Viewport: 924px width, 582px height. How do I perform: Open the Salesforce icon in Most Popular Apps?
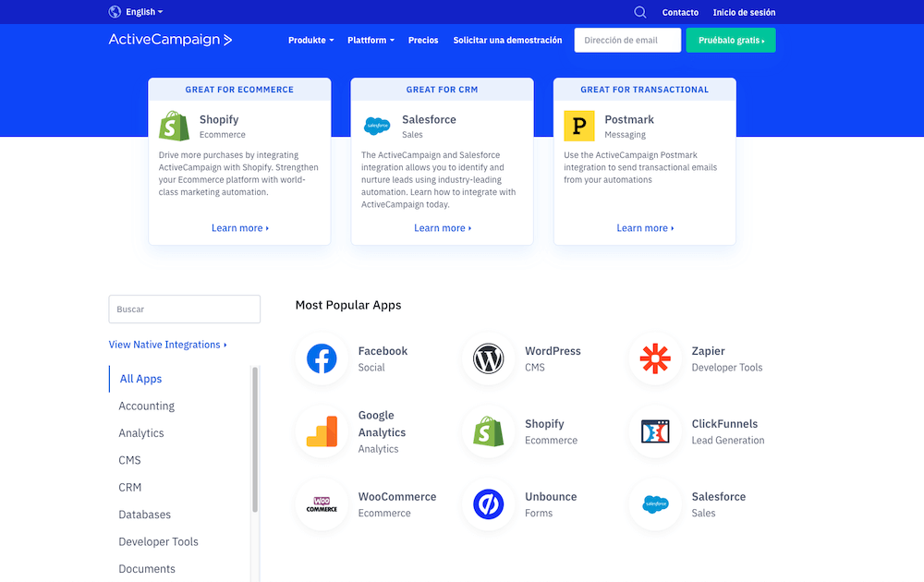(655, 504)
